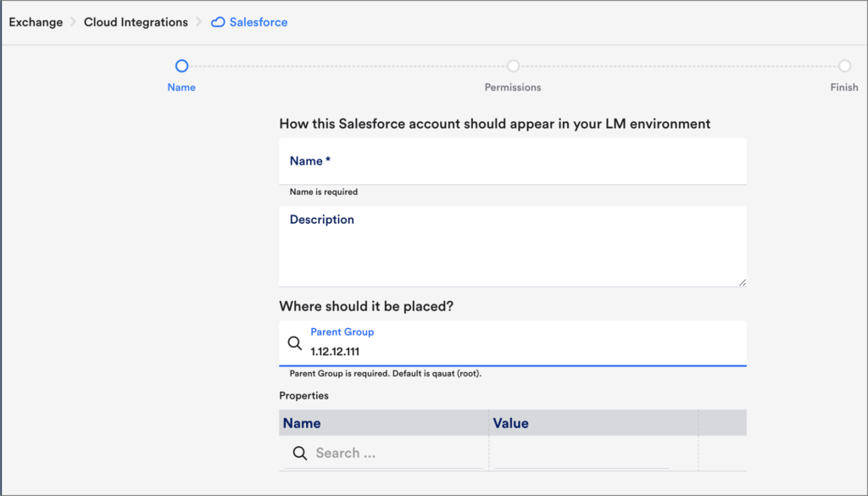Focus the required Name input field

click(513, 161)
